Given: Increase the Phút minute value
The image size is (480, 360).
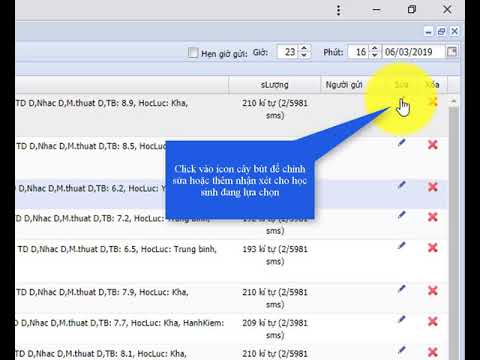Looking at the screenshot, I should pyautogui.click(x=374, y=48).
